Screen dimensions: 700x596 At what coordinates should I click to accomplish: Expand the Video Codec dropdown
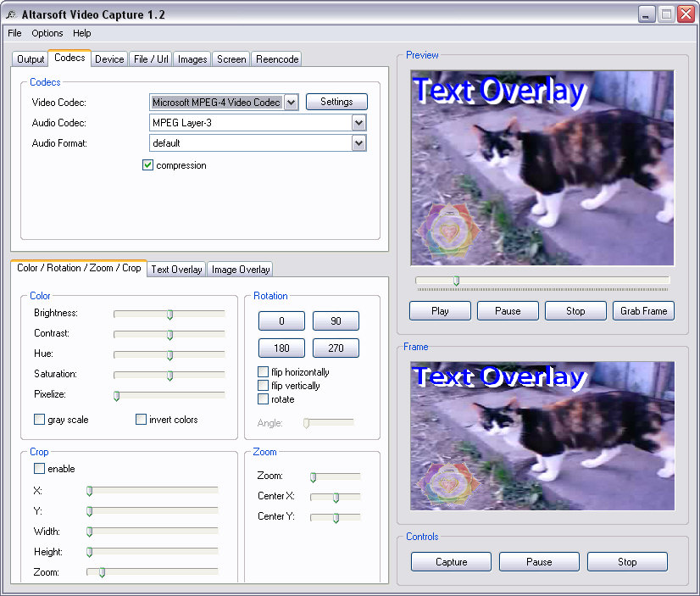[x=291, y=103]
